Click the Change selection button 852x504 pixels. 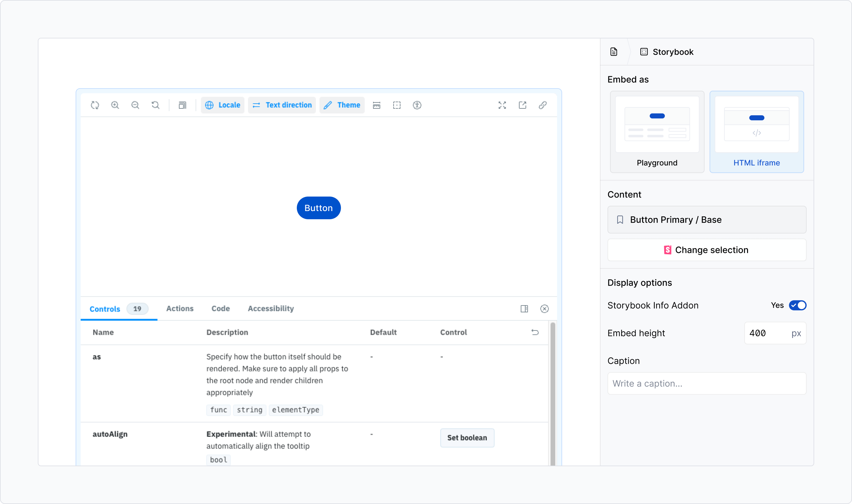coord(707,250)
